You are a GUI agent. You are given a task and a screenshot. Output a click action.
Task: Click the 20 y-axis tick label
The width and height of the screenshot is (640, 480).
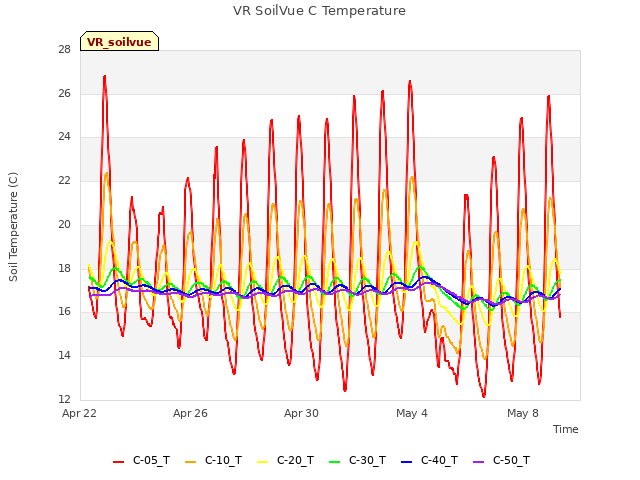point(64,224)
